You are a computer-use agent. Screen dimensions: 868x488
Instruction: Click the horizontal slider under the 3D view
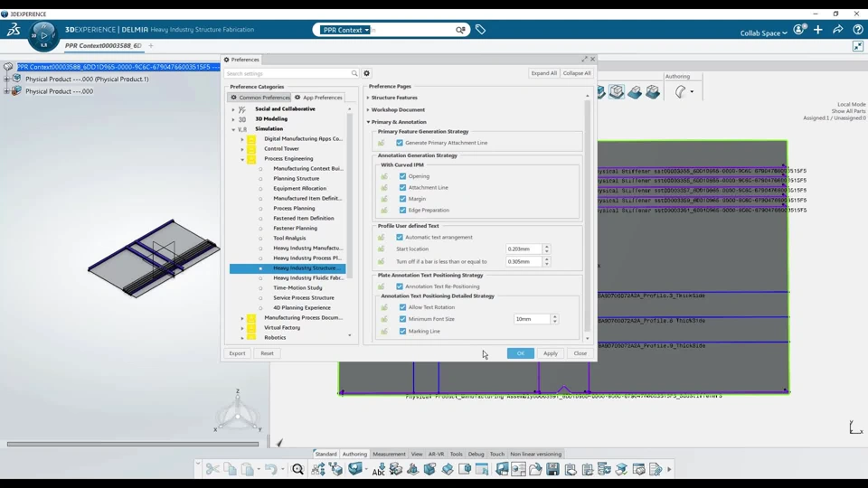pos(133,444)
